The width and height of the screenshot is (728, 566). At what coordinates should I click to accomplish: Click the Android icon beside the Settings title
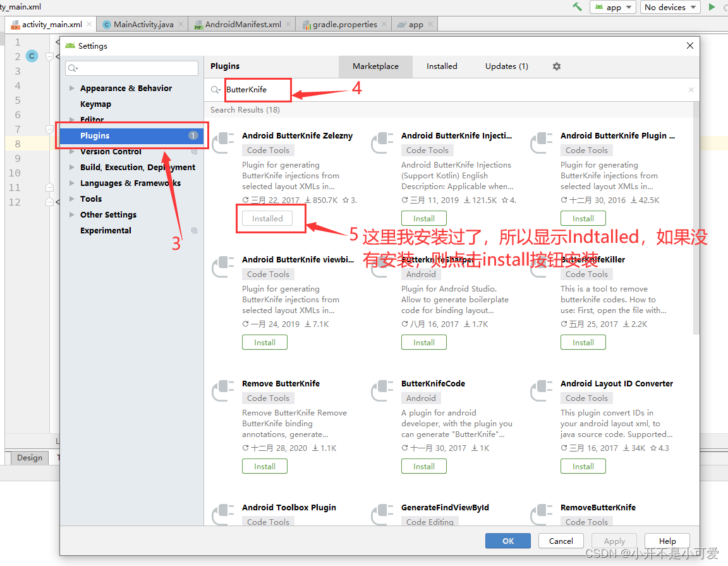[71, 46]
